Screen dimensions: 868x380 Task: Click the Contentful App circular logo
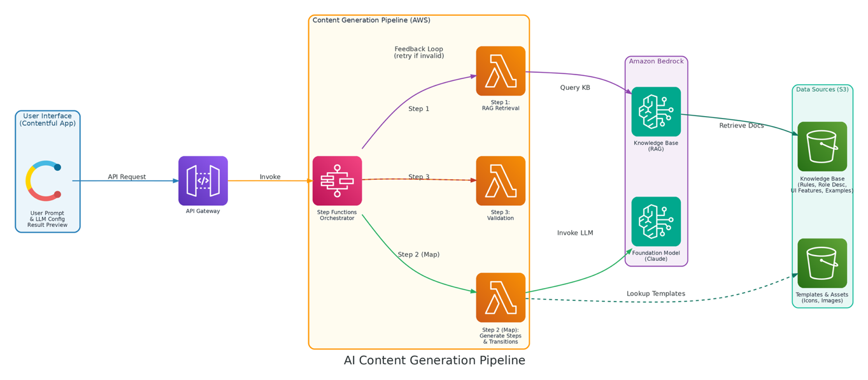coord(43,180)
